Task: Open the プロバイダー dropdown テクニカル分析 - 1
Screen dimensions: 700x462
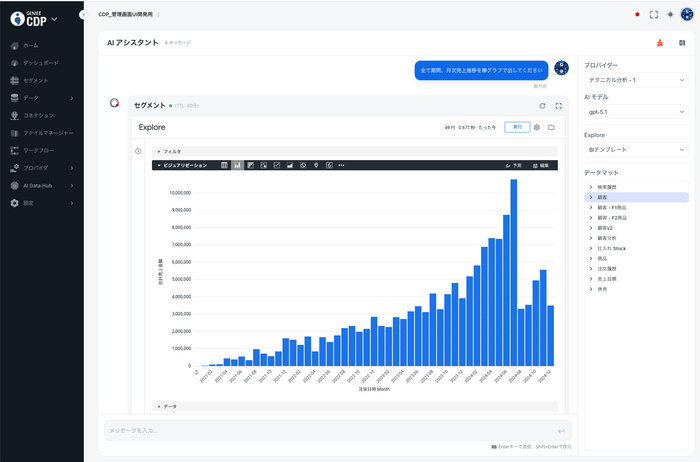Action: 635,79
